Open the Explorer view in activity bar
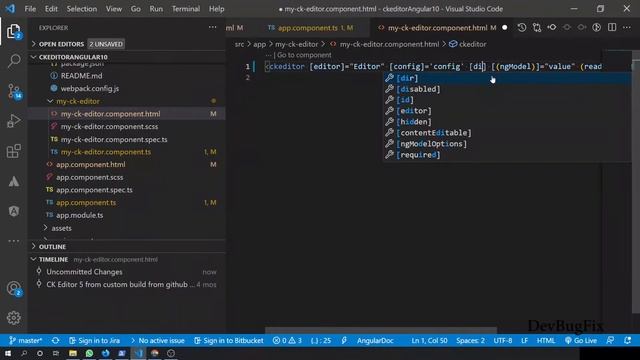 14,31
